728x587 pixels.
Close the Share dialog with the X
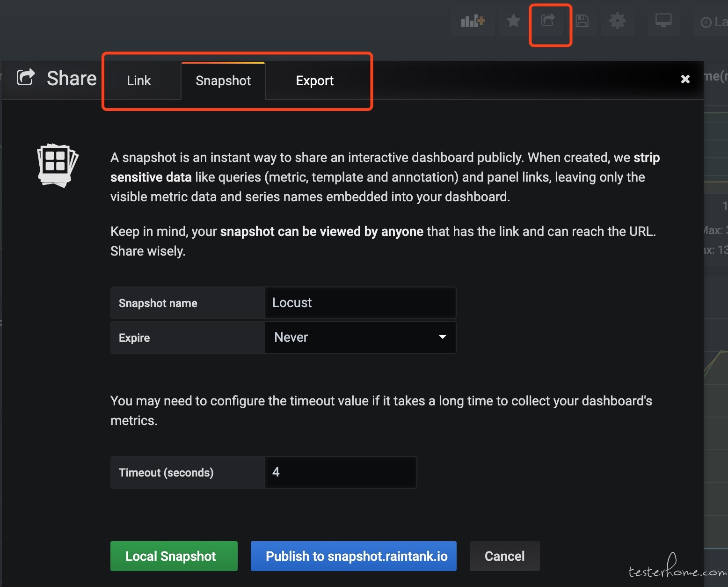[x=685, y=79]
